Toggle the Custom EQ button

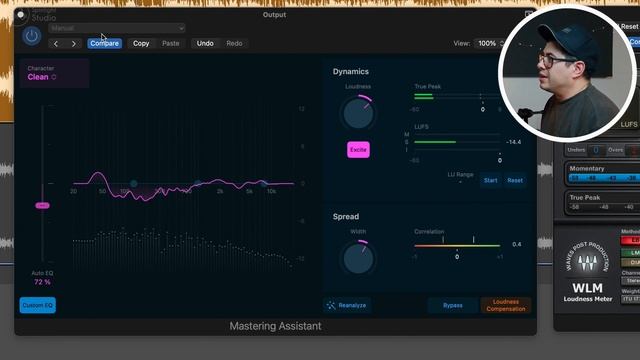point(38,305)
